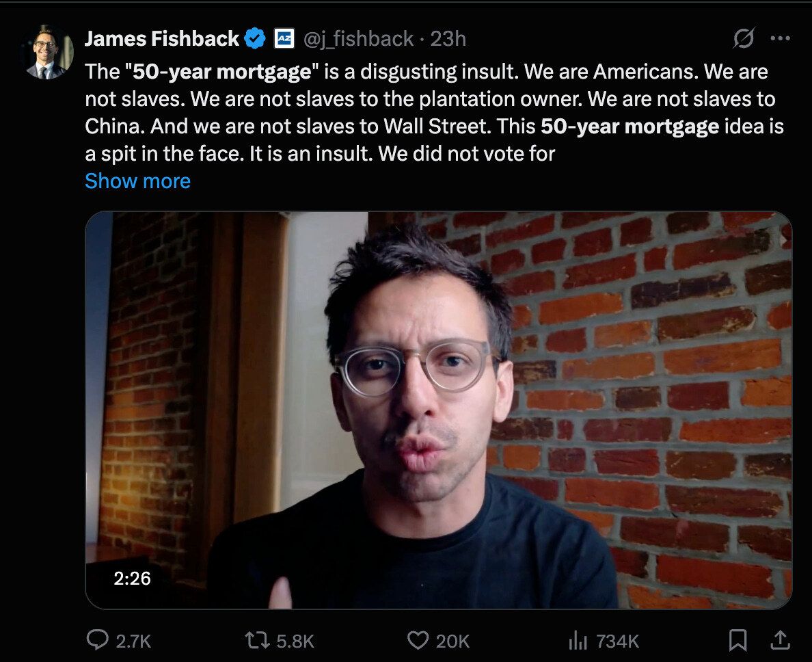Viewport: 812px width, 662px height.
Task: Open the James Fishback display name link
Action: (161, 39)
